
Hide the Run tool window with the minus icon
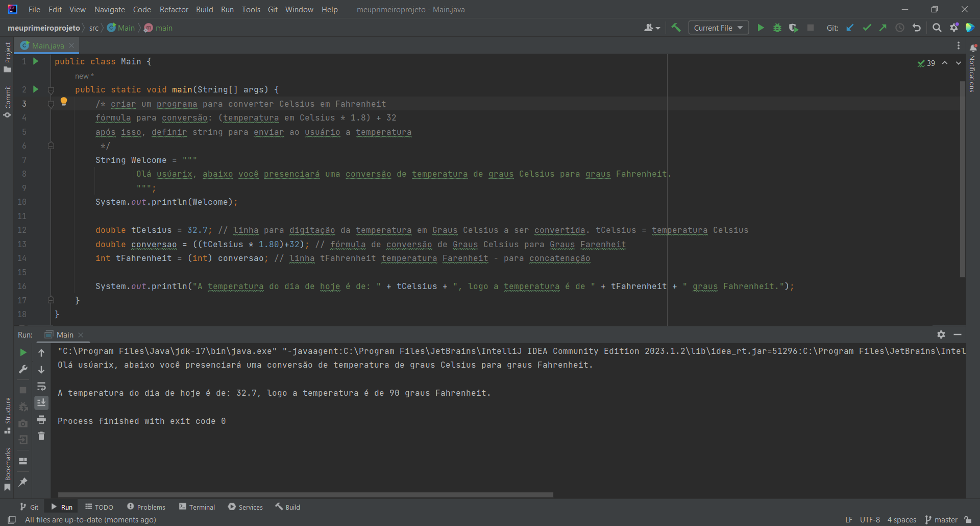[958, 334]
